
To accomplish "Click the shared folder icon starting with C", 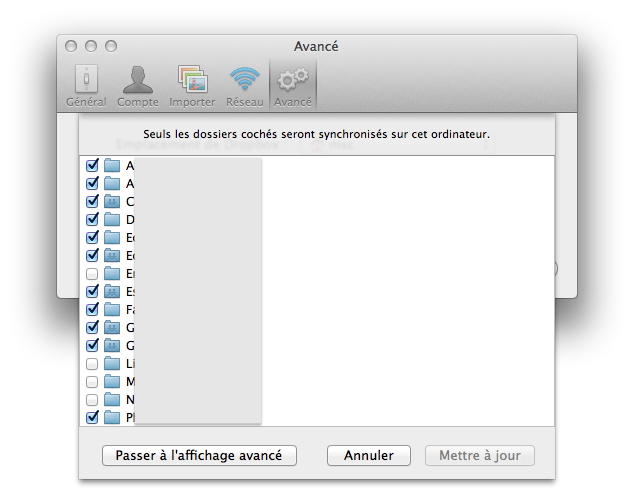I will point(112,202).
